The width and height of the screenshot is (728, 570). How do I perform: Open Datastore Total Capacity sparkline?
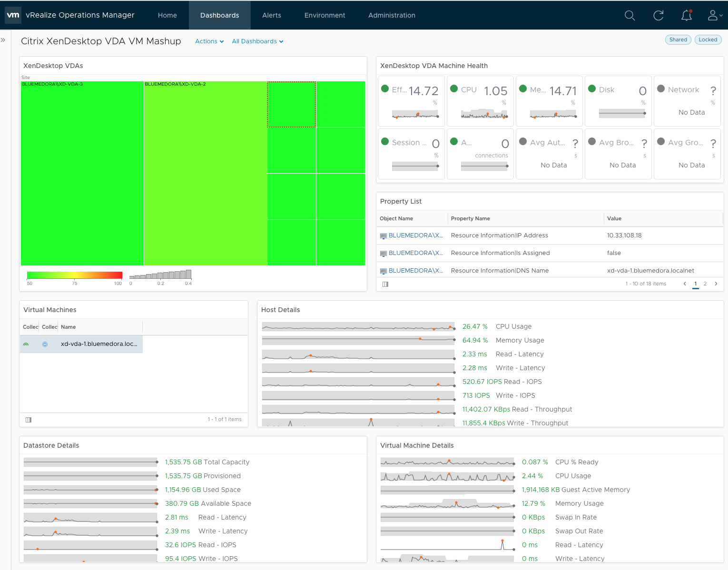coord(90,462)
